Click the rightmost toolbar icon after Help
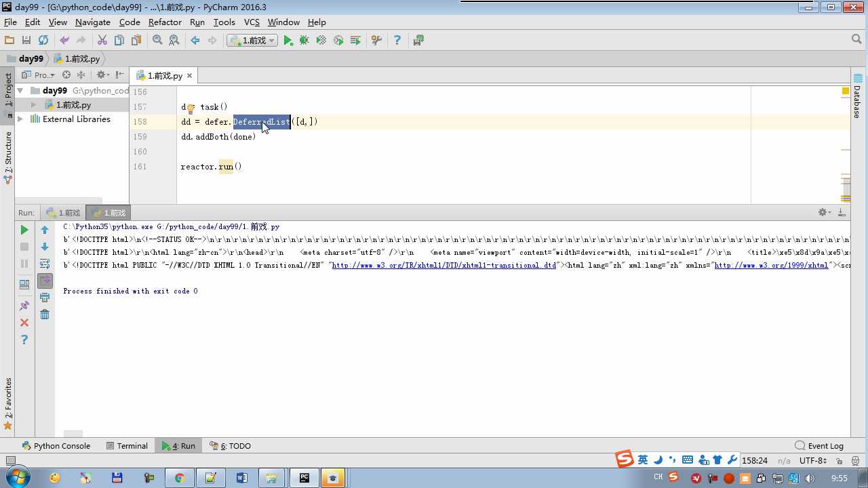 (418, 41)
